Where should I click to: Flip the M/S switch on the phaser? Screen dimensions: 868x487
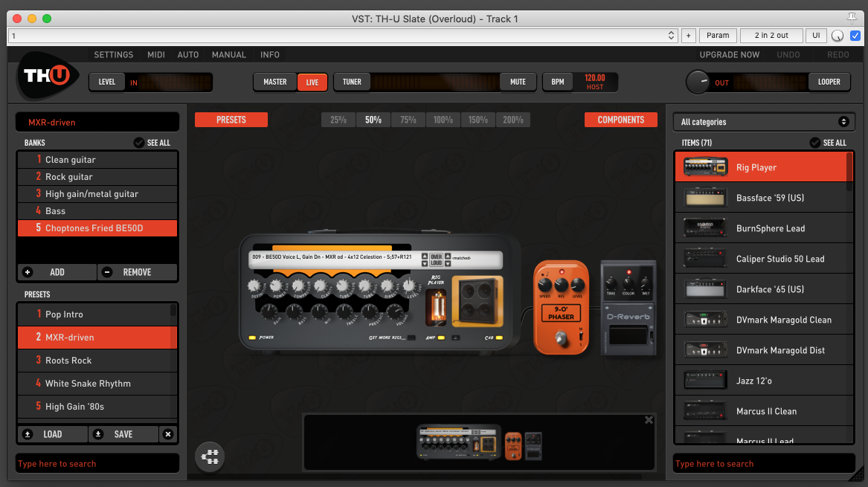(581, 336)
